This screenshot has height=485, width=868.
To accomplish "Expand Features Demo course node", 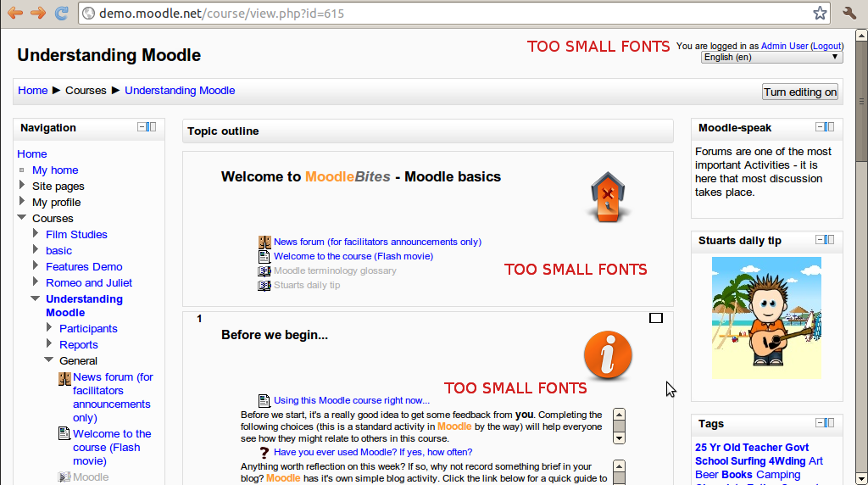I will click(36, 265).
